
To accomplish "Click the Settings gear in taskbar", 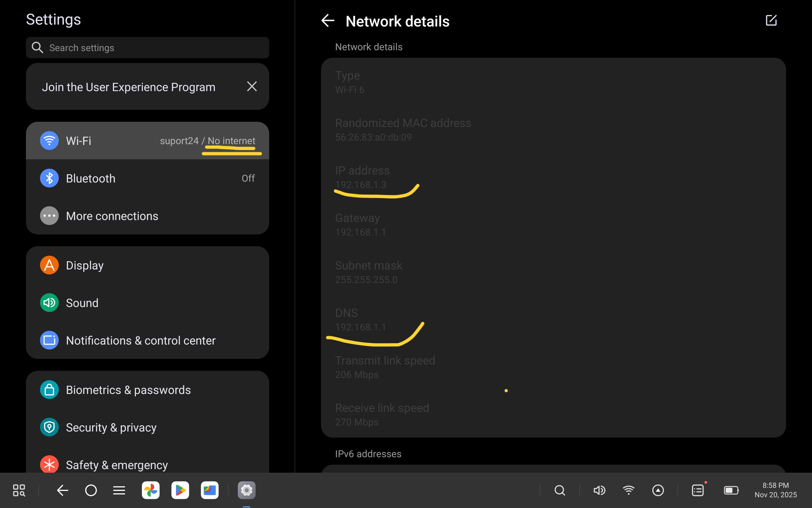I will point(247,490).
